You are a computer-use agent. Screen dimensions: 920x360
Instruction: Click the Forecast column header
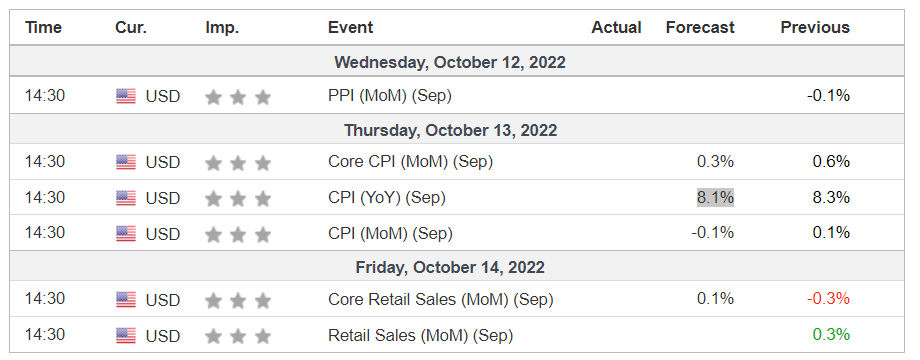coord(700,28)
